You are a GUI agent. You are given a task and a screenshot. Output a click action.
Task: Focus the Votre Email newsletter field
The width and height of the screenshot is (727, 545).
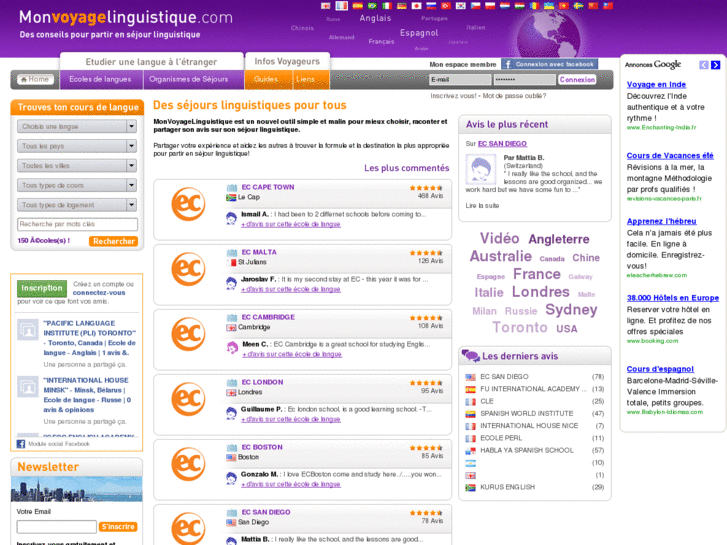point(57,527)
